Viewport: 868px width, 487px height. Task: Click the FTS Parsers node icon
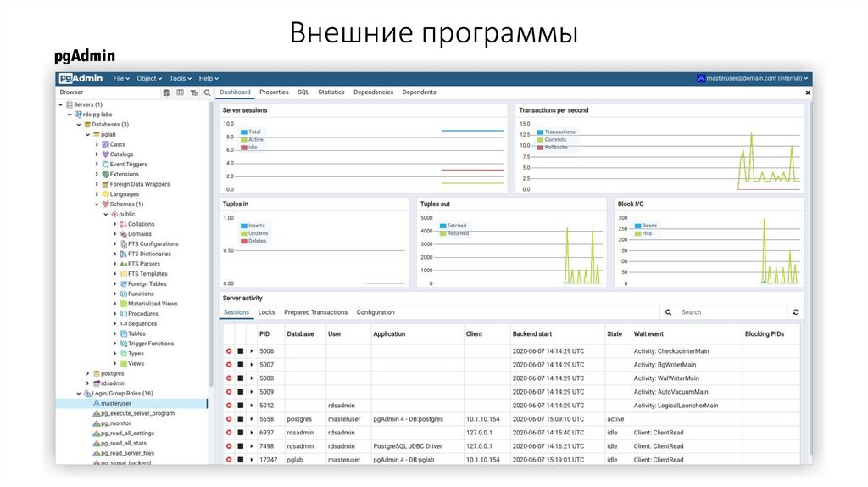[x=124, y=264]
